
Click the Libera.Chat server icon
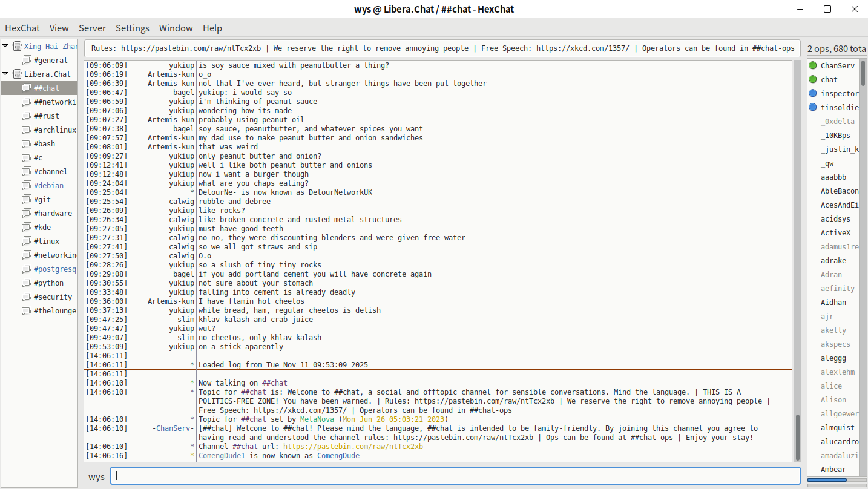[x=17, y=74]
